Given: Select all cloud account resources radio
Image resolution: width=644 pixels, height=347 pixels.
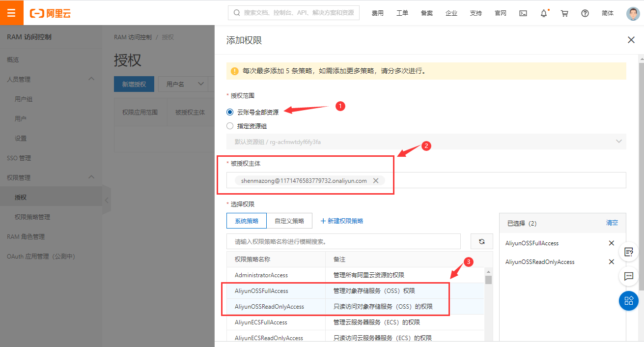Looking at the screenshot, I should coord(230,112).
